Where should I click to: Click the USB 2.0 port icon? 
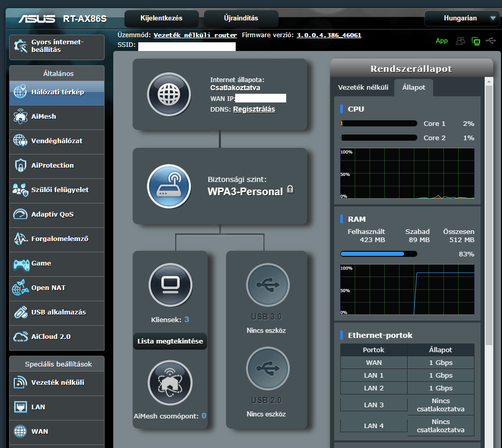pos(268,368)
